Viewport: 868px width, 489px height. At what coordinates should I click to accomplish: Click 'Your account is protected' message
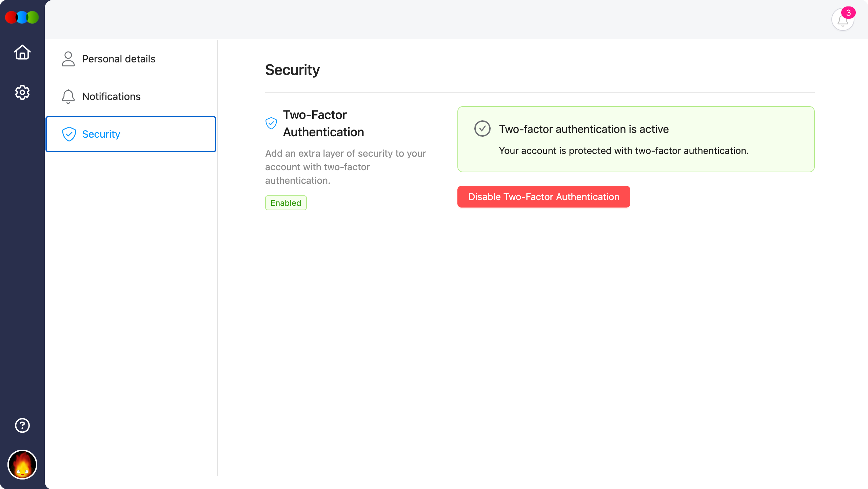click(624, 151)
